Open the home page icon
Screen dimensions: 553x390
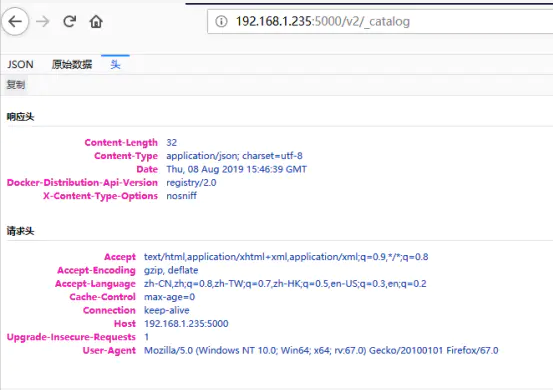[x=96, y=22]
